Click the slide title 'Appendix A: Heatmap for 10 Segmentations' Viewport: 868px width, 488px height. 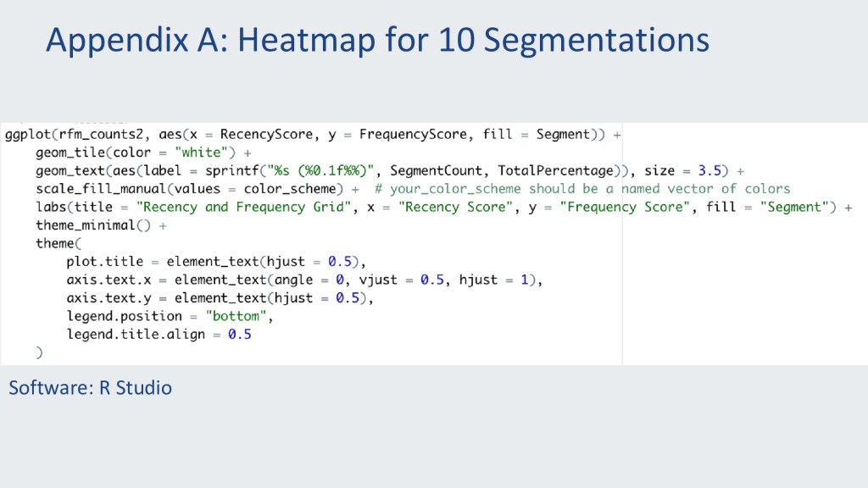(x=377, y=40)
